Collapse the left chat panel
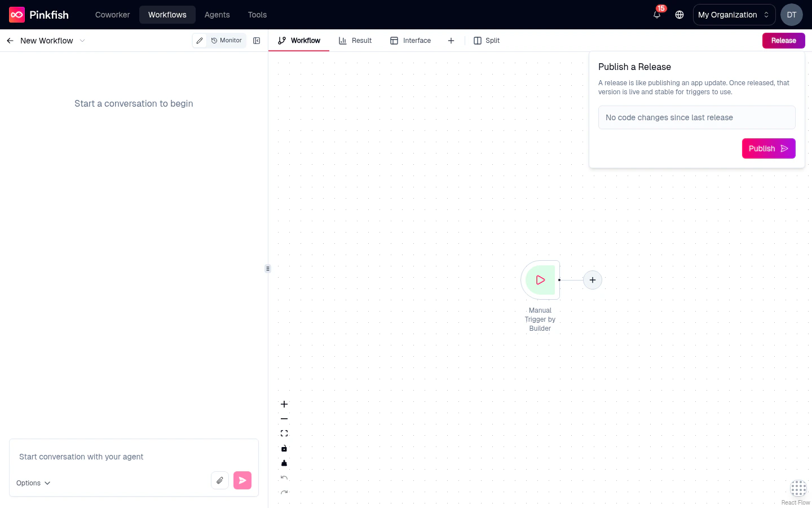Screen dimensions: 812x508 (257, 41)
